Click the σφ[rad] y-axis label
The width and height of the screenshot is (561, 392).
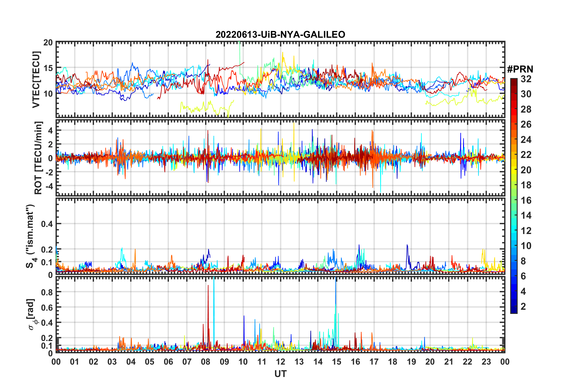(32, 314)
